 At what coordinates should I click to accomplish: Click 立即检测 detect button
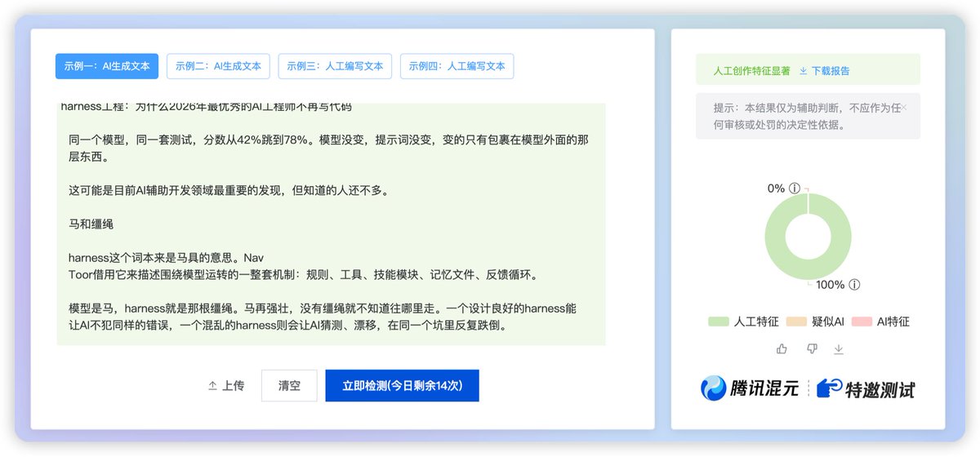pyautogui.click(x=402, y=386)
